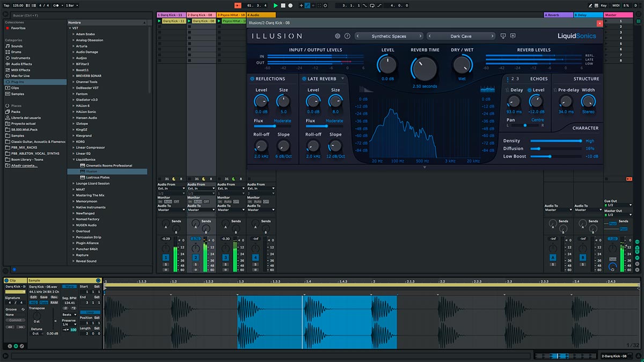The height and width of the screenshot is (362, 644).
Task: Set track 4 monitor to Off
Action: pyautogui.click(x=266, y=202)
